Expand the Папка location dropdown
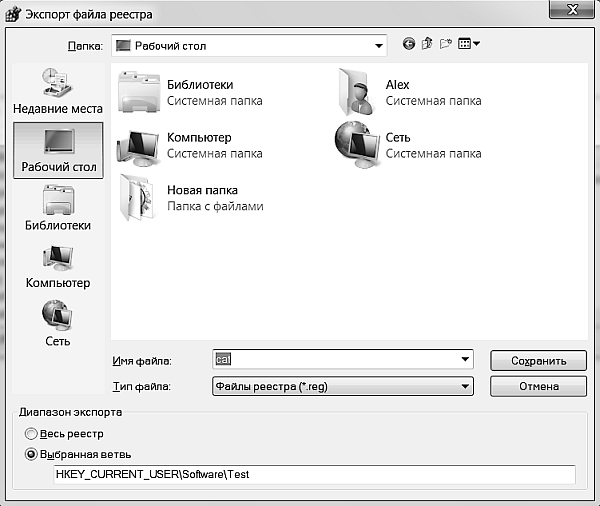 click(378, 45)
